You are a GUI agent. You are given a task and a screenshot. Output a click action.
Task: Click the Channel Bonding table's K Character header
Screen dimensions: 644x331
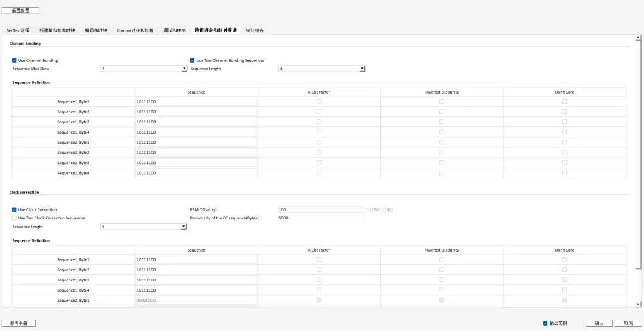coord(319,92)
